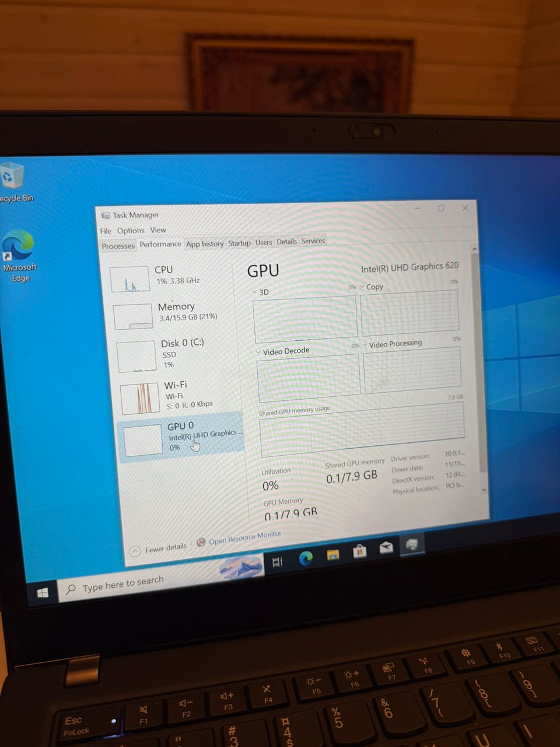Switch to the Startup tab
The height and width of the screenshot is (747, 560).
pyautogui.click(x=239, y=243)
